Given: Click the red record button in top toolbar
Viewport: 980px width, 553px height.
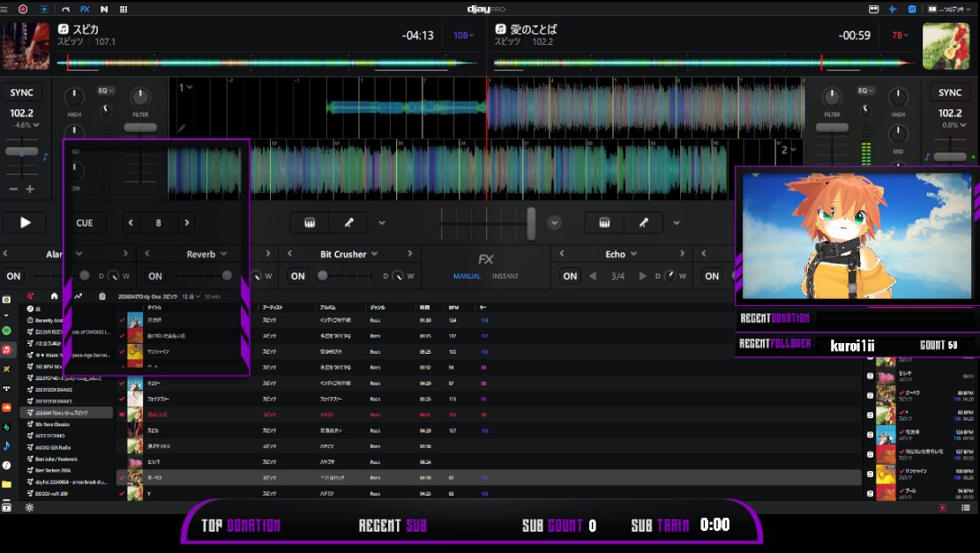Looking at the screenshot, I should (23, 9).
